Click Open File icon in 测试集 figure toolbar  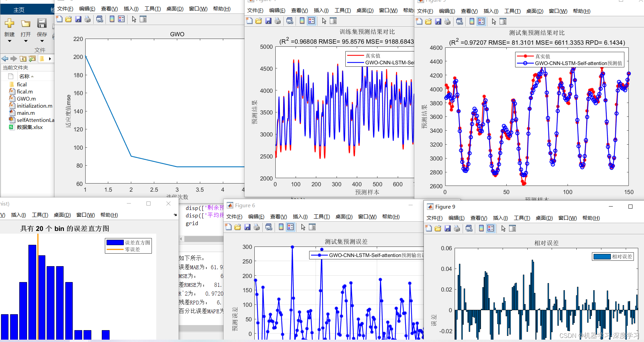point(429,22)
